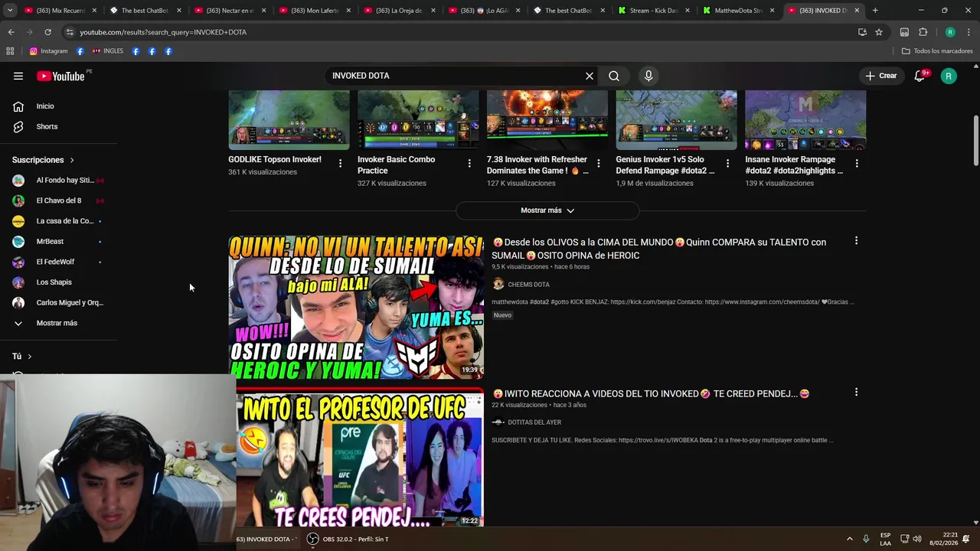Start voice search with the microphone
This screenshot has width=980, height=551.
[x=648, y=76]
